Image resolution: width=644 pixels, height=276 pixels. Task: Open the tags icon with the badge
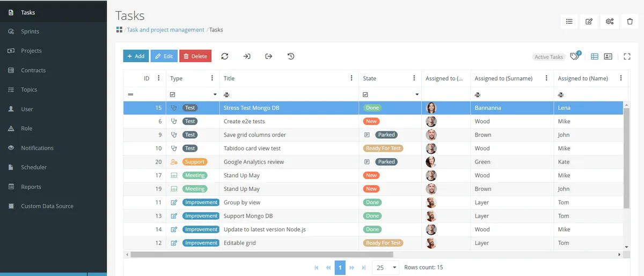pos(575,56)
